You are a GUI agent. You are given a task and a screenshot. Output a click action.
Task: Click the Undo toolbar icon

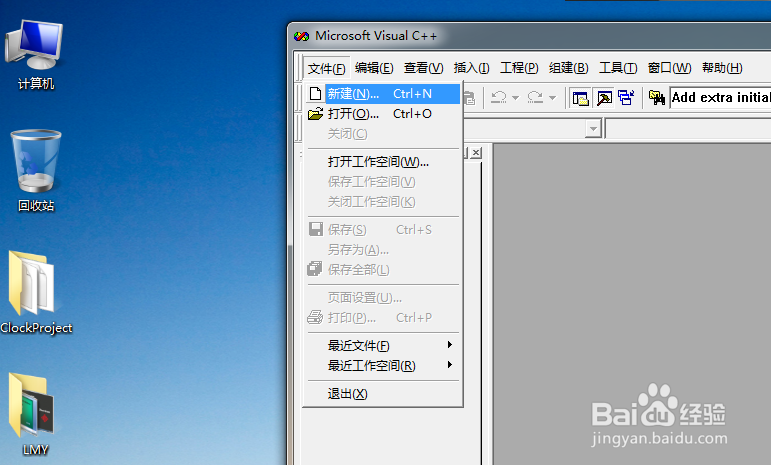point(499,97)
